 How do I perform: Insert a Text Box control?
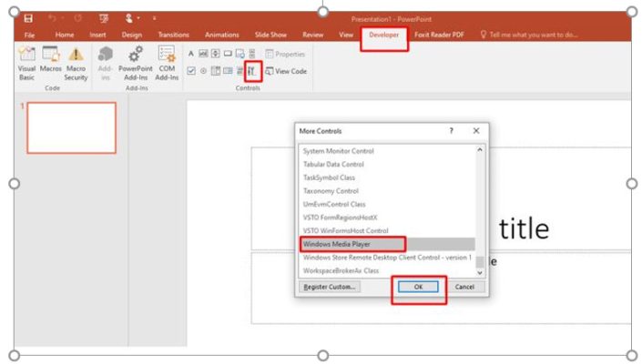tap(203, 54)
